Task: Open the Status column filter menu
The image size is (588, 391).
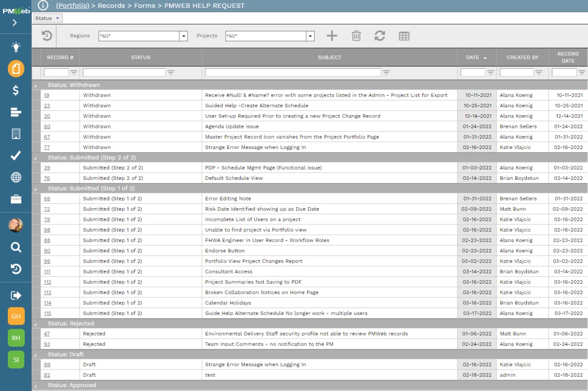Action: (x=171, y=73)
